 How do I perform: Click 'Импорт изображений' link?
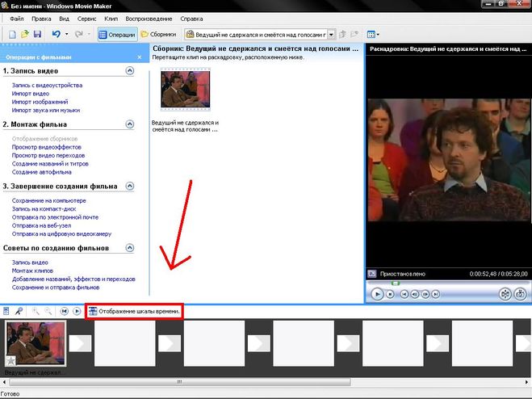[40, 102]
